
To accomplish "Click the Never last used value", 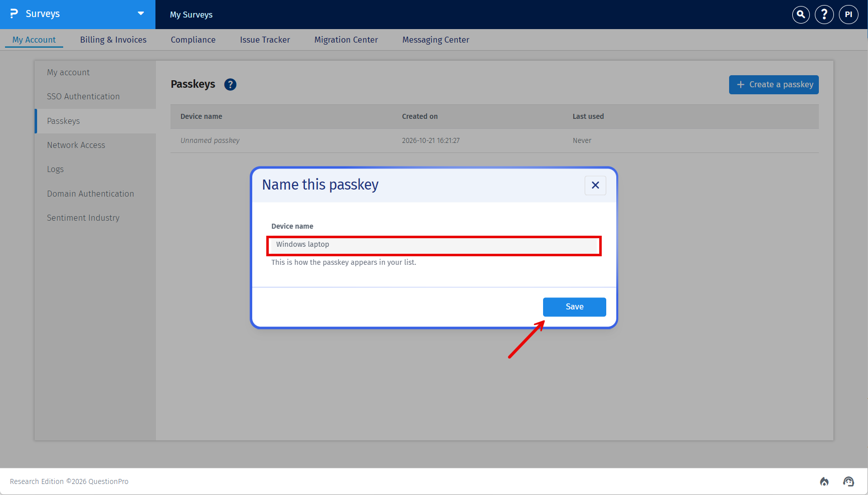I will [x=582, y=140].
